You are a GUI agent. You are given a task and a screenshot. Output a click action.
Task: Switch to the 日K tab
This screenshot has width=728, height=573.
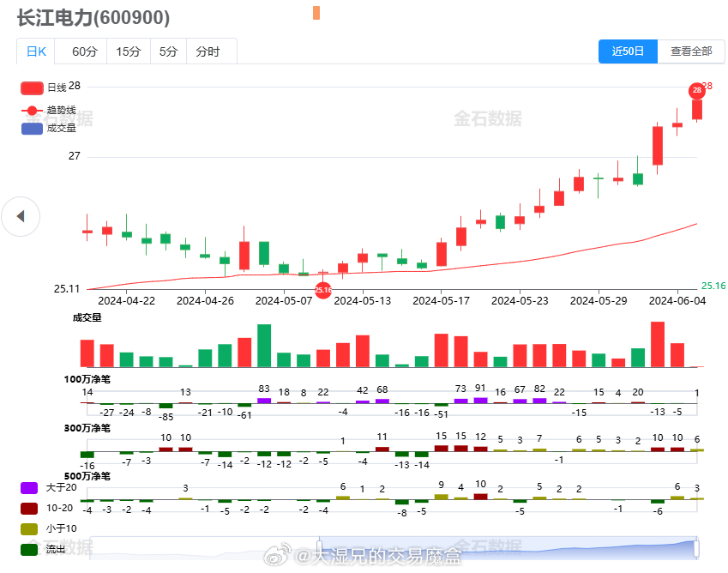click(x=36, y=51)
